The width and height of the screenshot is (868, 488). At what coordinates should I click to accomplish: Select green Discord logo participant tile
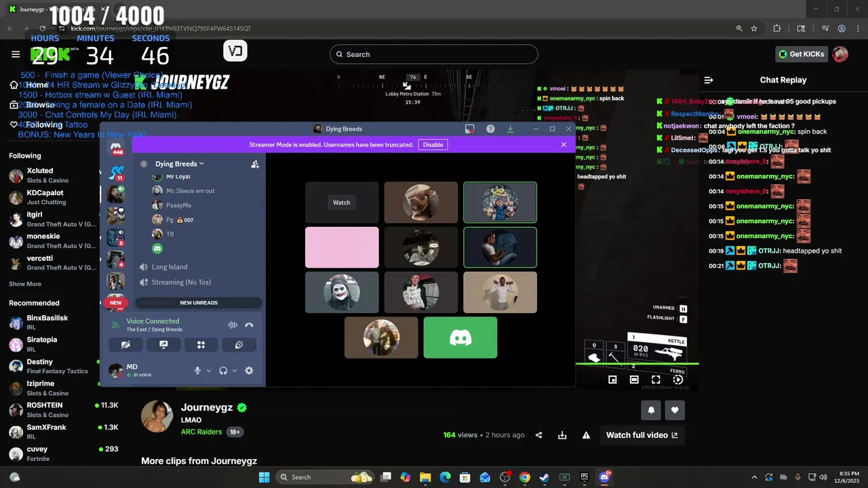click(x=460, y=338)
